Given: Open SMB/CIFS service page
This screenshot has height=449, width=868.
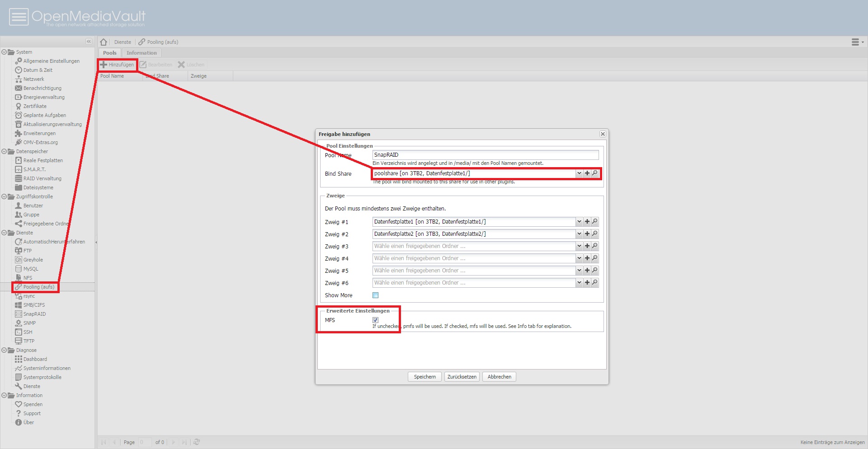Looking at the screenshot, I should coord(34,305).
